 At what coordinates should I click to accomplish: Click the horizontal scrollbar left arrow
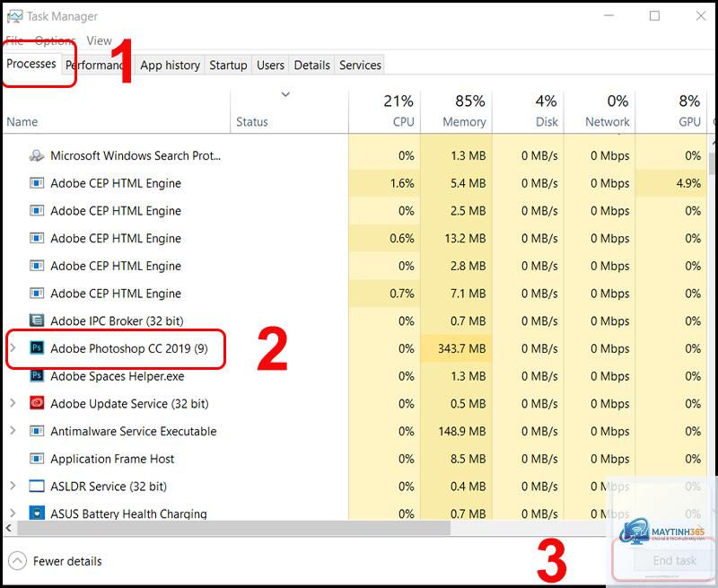coord(9,529)
